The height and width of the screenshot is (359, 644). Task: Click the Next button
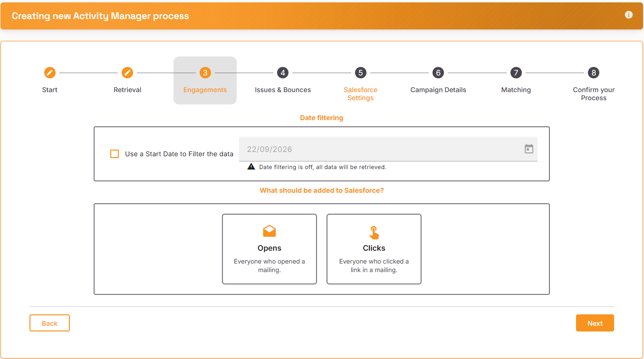[595, 323]
